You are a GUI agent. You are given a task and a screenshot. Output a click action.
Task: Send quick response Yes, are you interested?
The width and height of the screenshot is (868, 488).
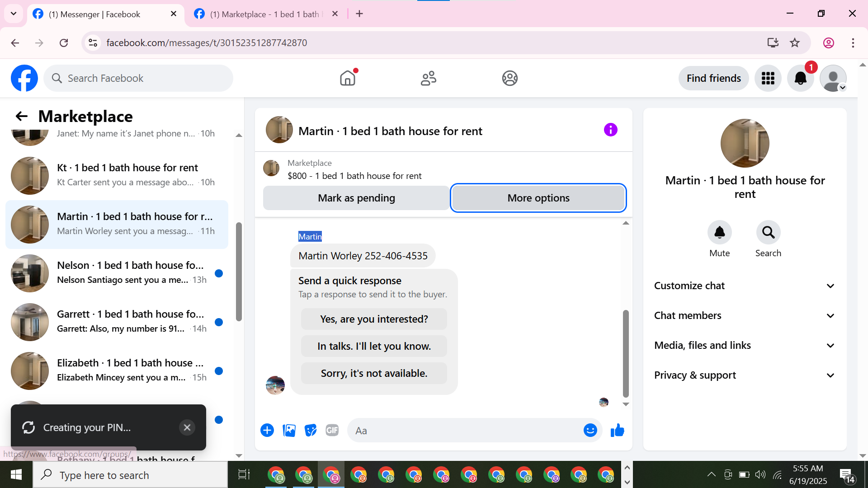click(374, 319)
